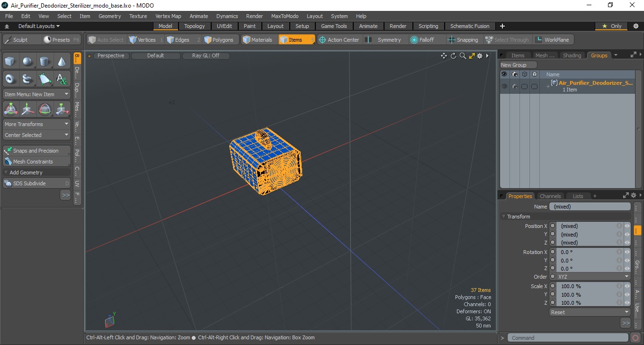Select the Pen polygon tool
644x345 pixels.
45,79
